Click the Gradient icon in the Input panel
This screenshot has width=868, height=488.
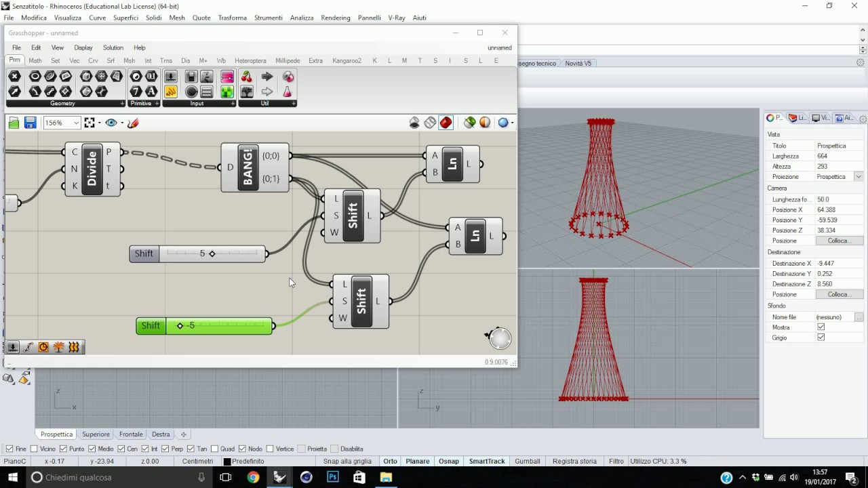[x=227, y=77]
